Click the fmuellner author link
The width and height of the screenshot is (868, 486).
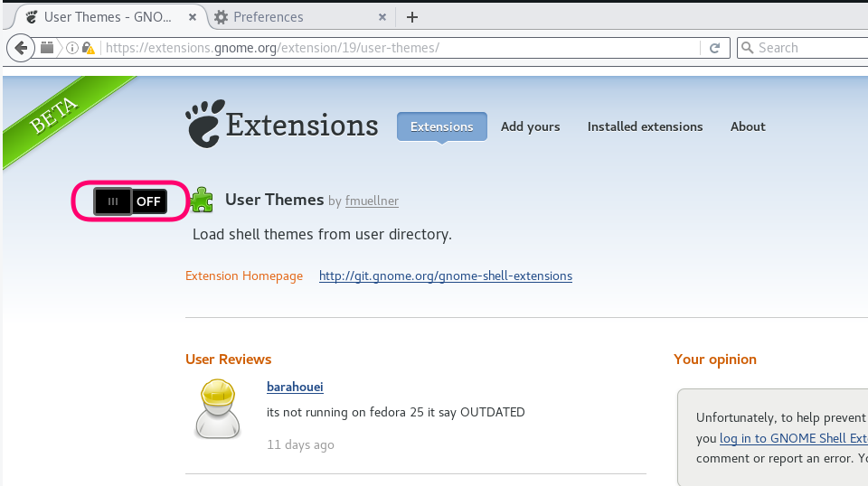(372, 201)
